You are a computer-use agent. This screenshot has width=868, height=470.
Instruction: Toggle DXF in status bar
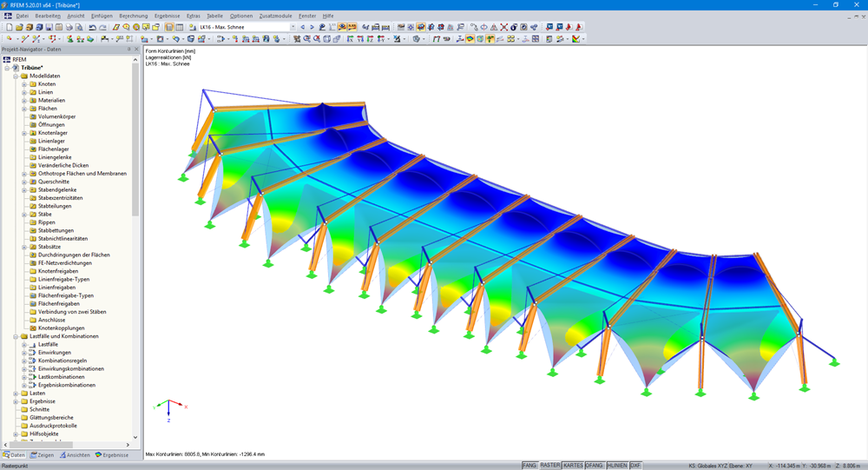(x=635, y=466)
